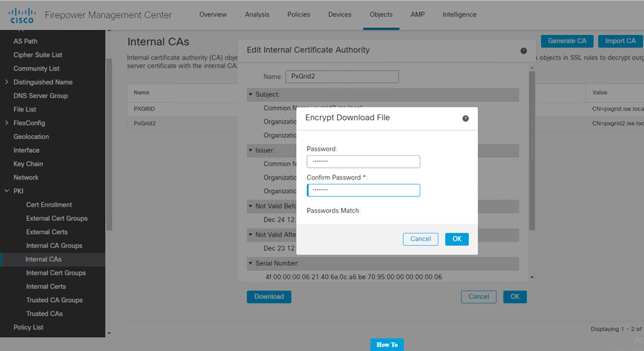Screen dimensions: 644x351
Task: Open the Intelligence tab
Action: 460,14
